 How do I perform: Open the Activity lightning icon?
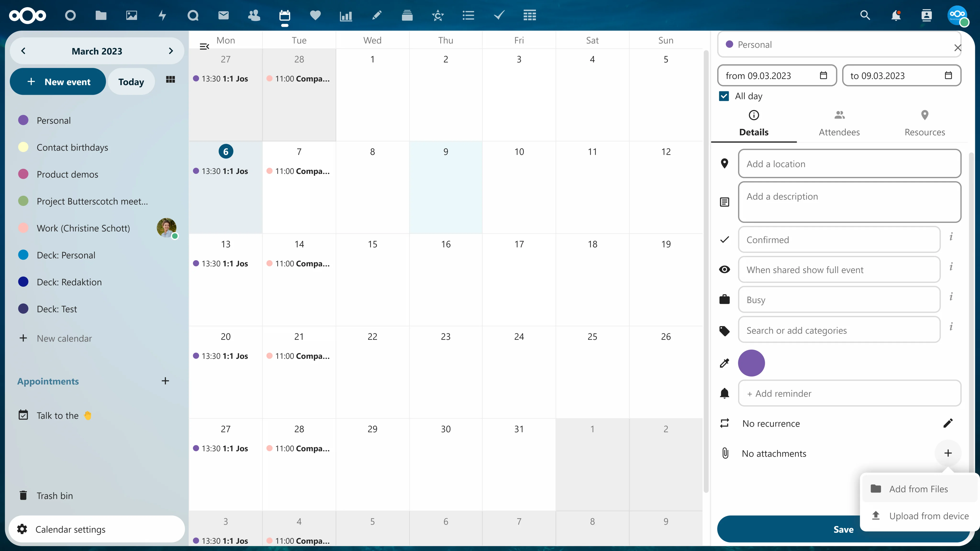[162, 15]
